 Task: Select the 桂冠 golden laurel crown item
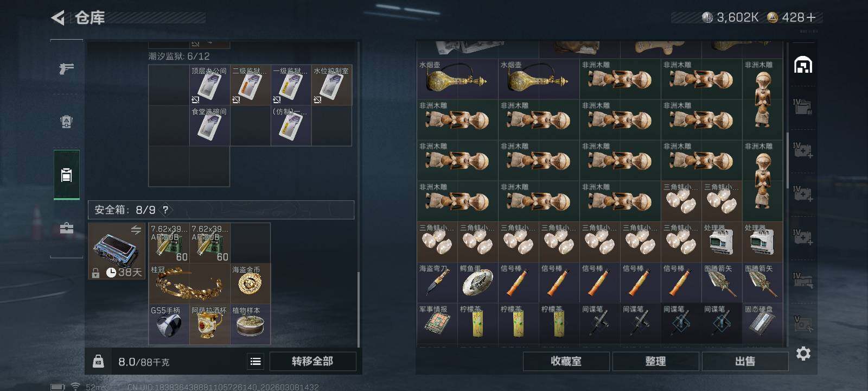pyautogui.click(x=189, y=283)
